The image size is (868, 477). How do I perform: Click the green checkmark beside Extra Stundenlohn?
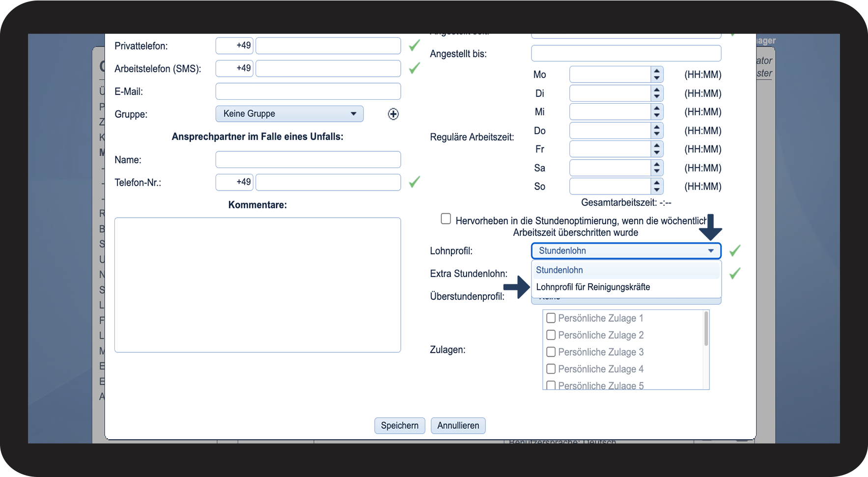point(735,273)
